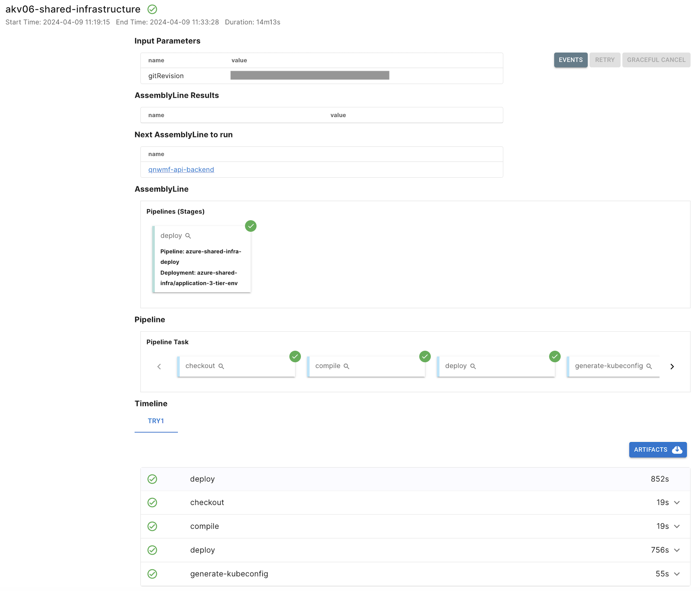Click success checkmark beside akv06-shared-infrastructure title
Screen dimensions: 700x591
(x=152, y=9)
